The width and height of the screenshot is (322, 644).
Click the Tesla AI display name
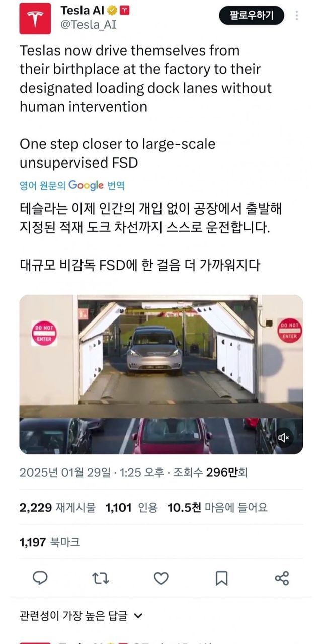pyautogui.click(x=84, y=10)
